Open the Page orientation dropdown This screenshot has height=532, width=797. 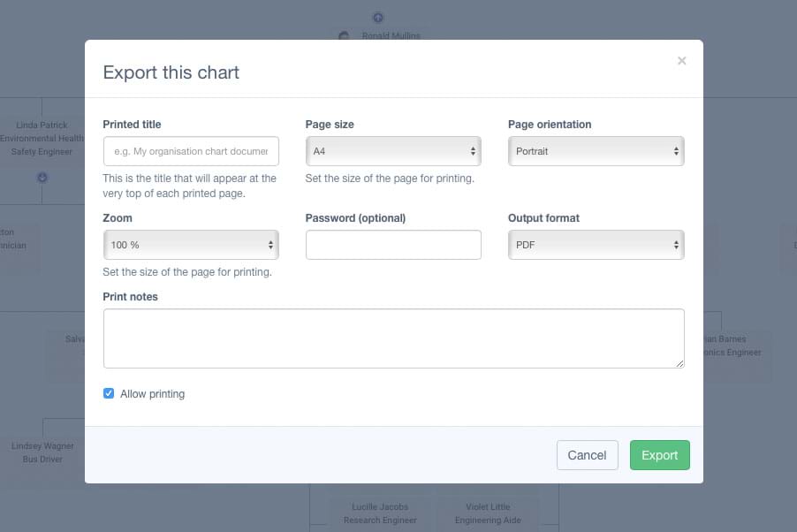[x=596, y=151]
